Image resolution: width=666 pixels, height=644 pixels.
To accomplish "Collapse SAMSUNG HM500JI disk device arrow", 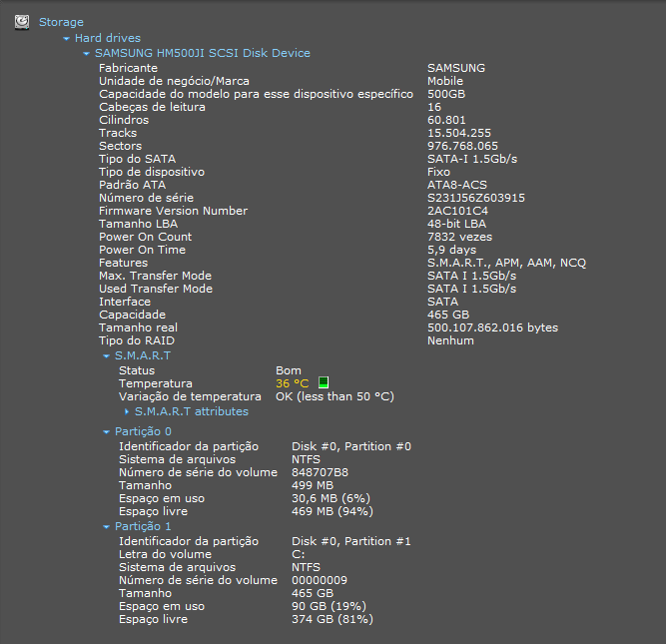I will pyautogui.click(x=86, y=54).
